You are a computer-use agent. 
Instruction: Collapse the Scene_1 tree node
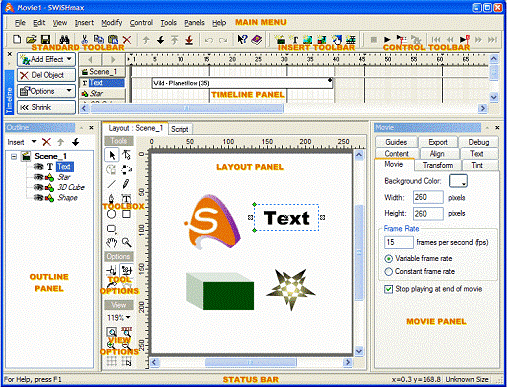point(14,156)
